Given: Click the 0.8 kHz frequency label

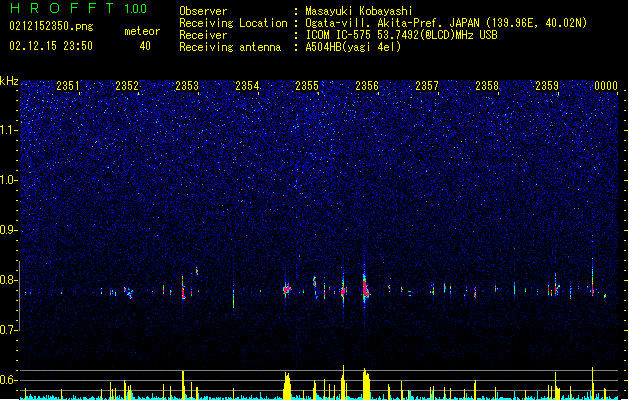Looking at the screenshot, I should point(9,280).
